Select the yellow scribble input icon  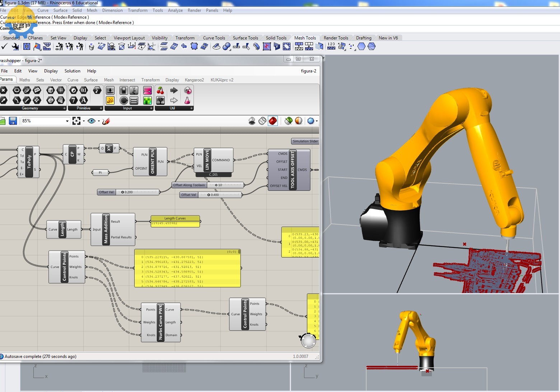[110, 100]
